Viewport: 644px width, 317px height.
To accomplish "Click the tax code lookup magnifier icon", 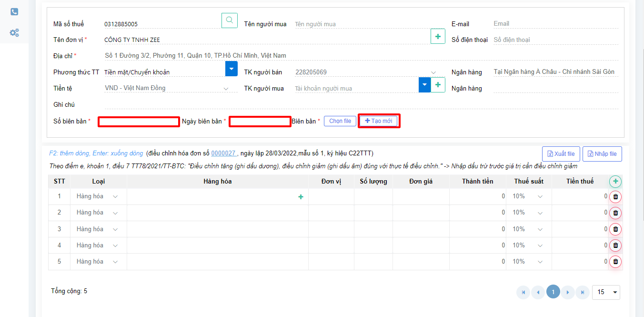I will 229,20.
